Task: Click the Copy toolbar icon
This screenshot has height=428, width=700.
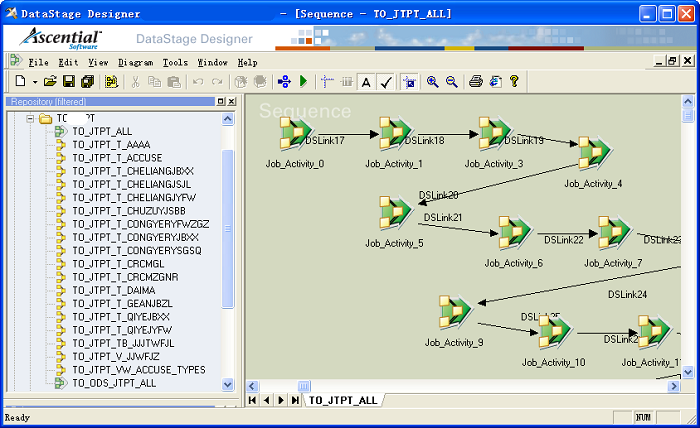Action: (x=154, y=81)
